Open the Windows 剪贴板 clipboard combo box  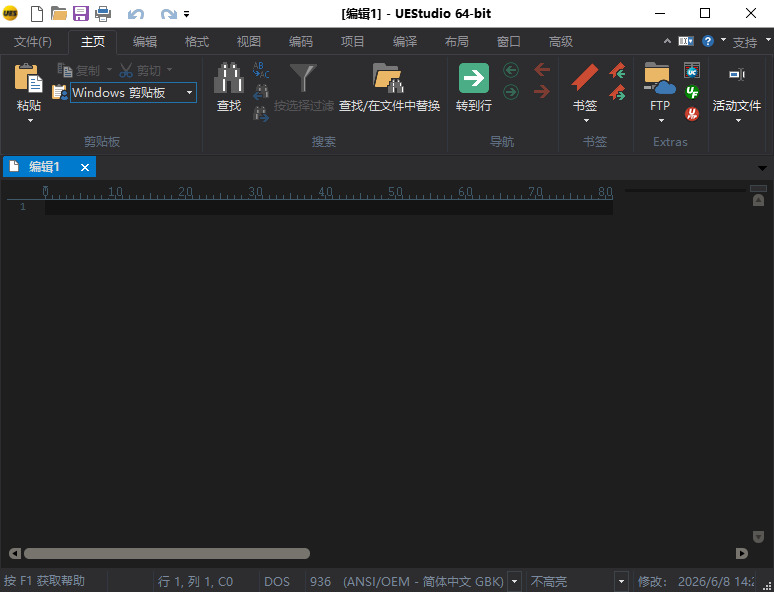coord(133,92)
